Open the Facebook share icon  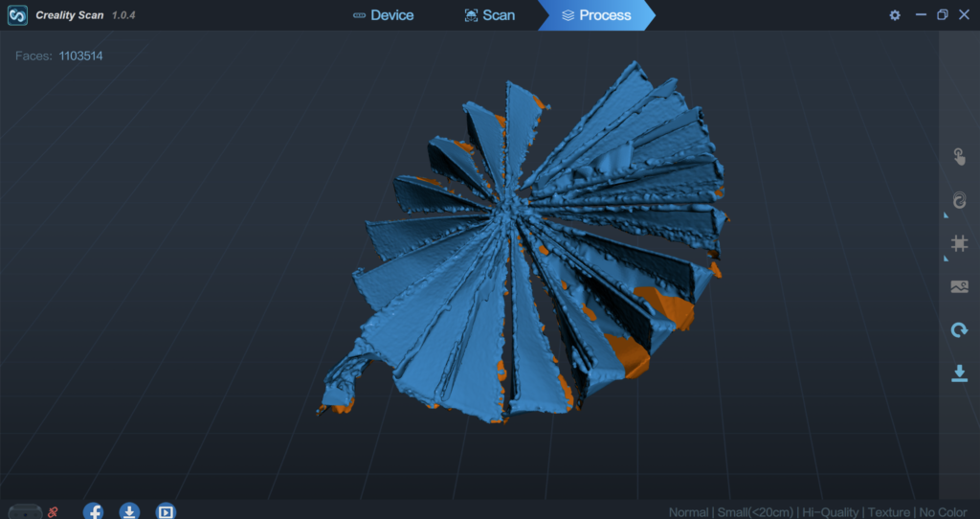(x=94, y=511)
